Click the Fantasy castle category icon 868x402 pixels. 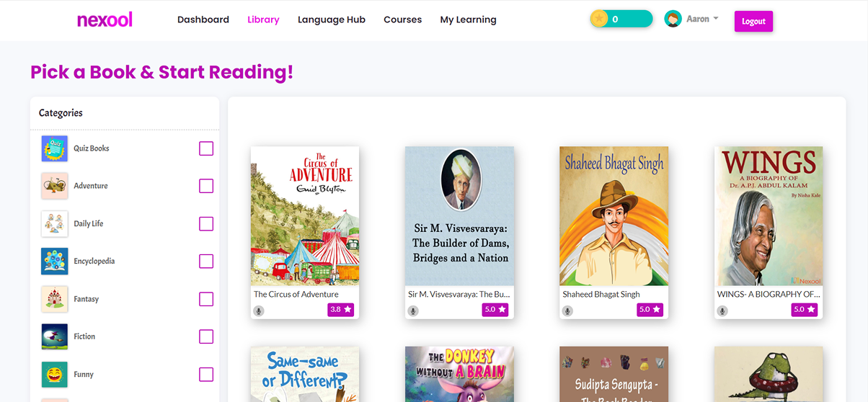(x=55, y=299)
